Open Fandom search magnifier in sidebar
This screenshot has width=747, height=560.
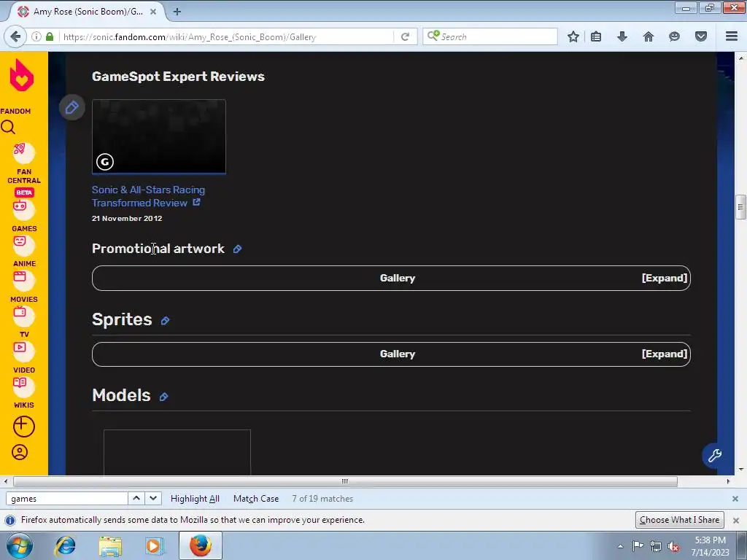click(8, 127)
